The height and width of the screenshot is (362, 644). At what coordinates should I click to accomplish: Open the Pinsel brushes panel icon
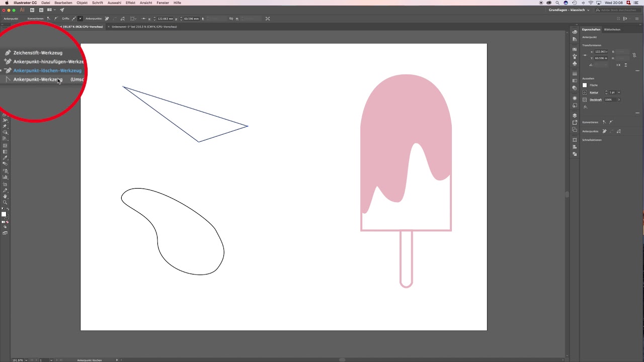(575, 56)
